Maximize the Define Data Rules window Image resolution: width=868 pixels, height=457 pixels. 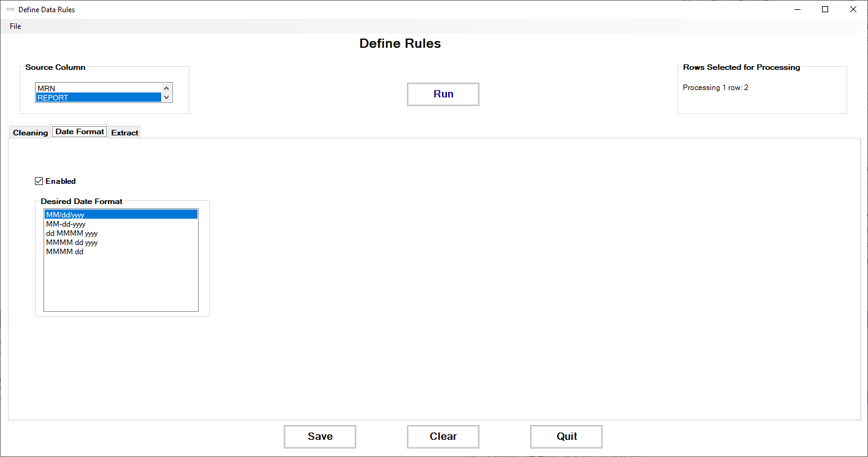coord(825,9)
